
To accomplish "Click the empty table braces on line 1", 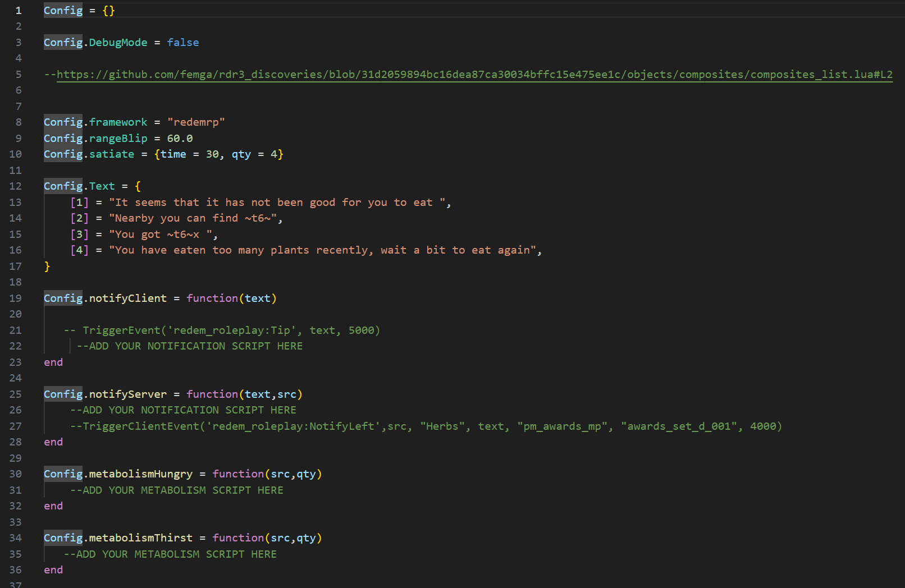I will pos(109,11).
